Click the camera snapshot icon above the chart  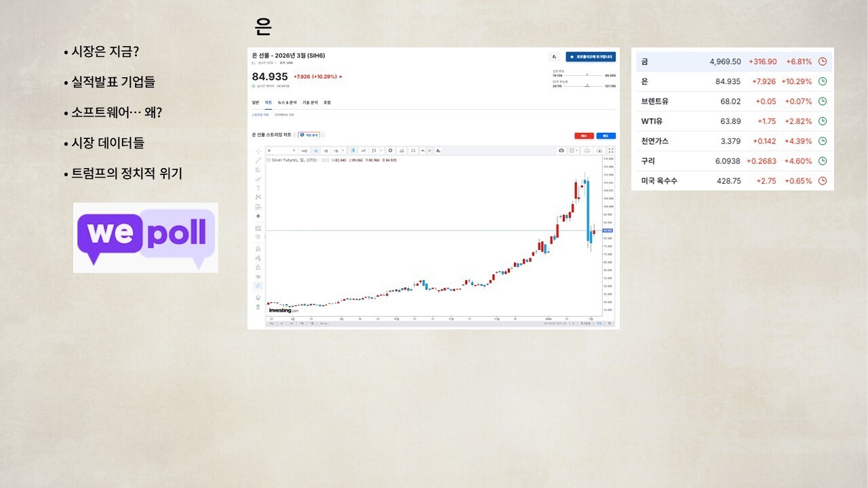(561, 150)
